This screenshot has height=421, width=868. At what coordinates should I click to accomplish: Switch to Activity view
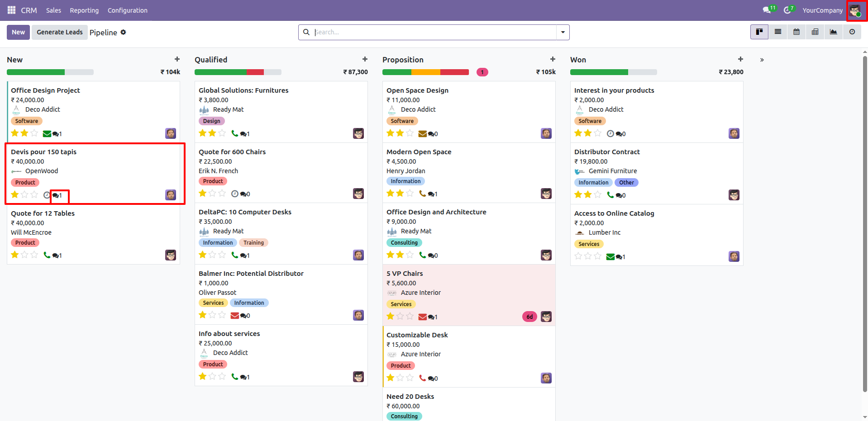click(852, 32)
